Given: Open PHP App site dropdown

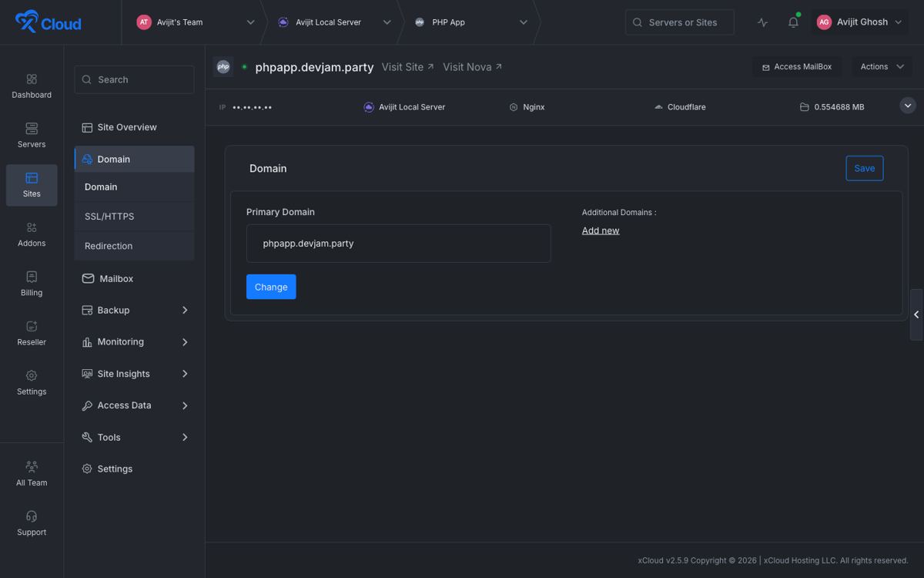Looking at the screenshot, I should tap(471, 22).
